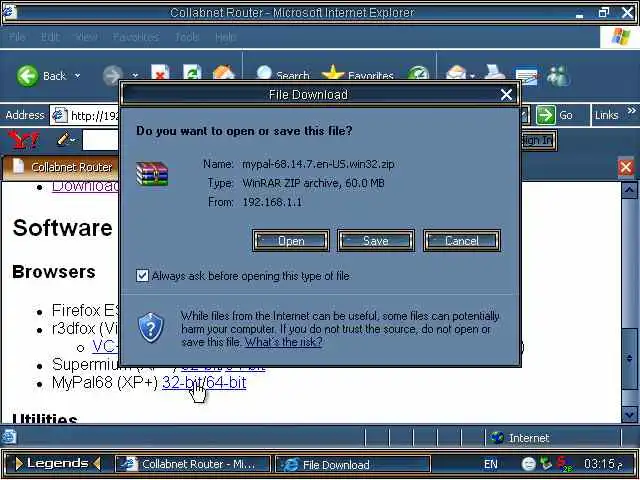640x480 pixels.
Task: Open the Favorites menu
Action: tap(136, 37)
